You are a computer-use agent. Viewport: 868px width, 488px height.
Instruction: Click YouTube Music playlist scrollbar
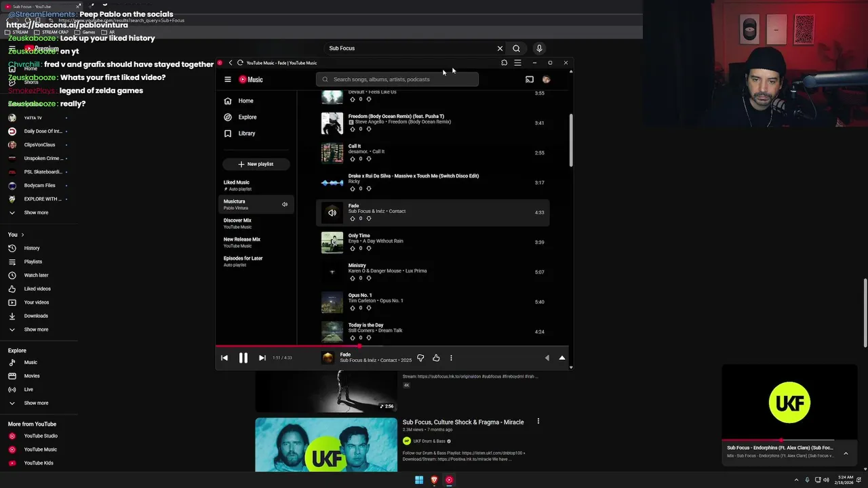point(571,140)
